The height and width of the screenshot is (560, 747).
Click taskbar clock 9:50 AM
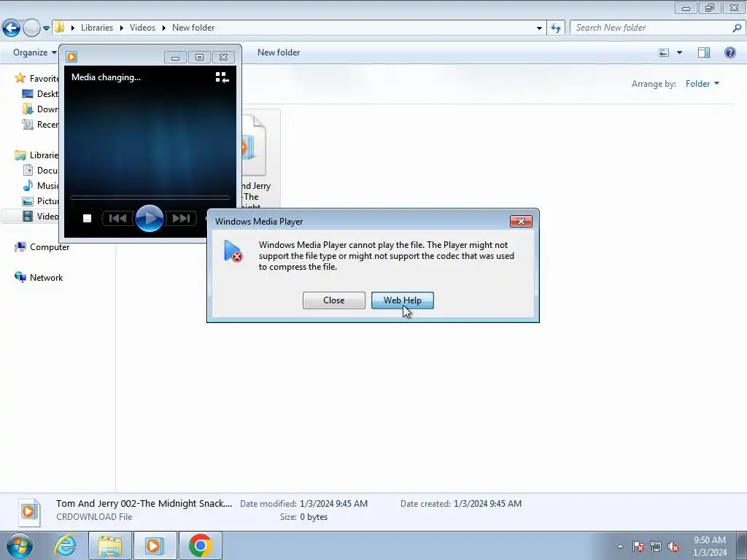point(709,546)
